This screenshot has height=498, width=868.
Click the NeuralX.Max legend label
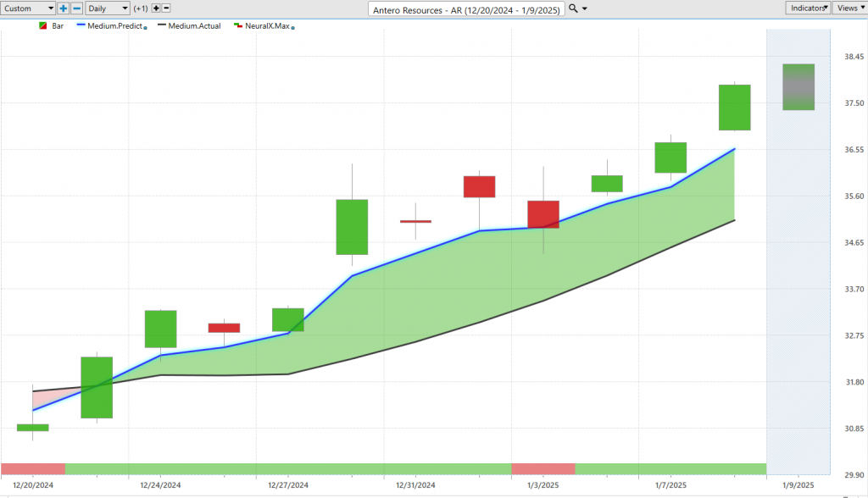[267, 26]
